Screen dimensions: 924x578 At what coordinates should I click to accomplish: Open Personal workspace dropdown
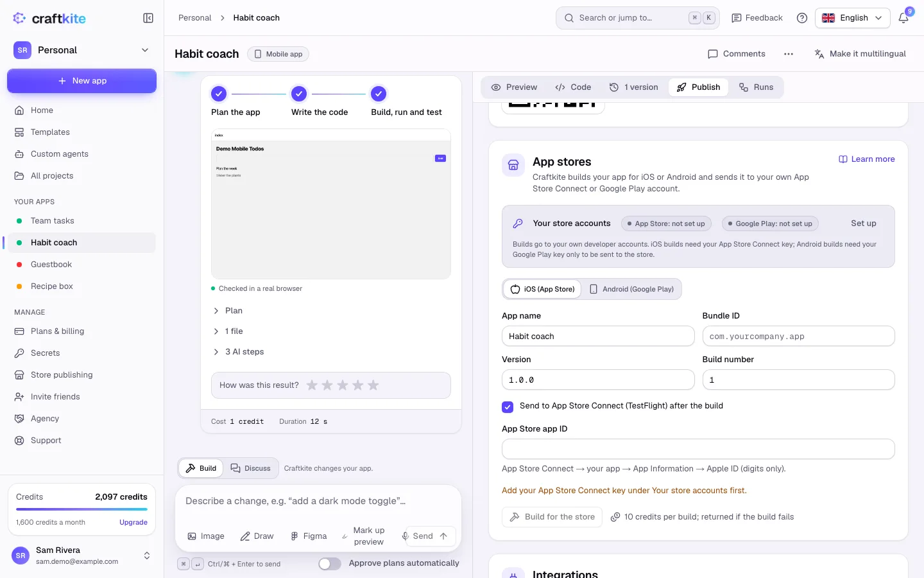[x=81, y=50]
